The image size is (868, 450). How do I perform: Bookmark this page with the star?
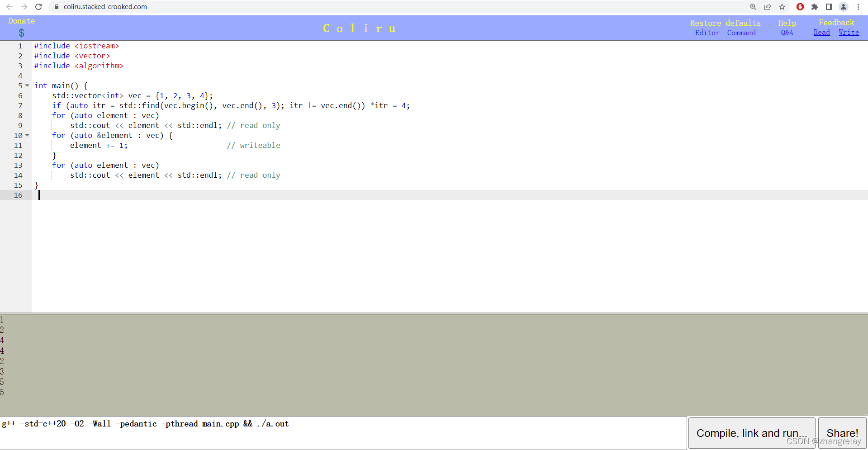click(x=782, y=7)
